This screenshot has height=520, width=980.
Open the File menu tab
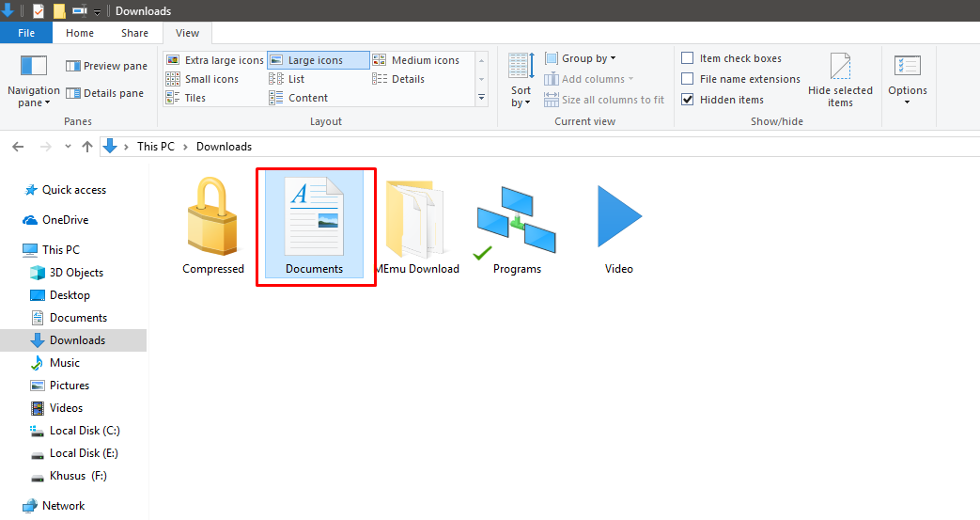point(26,33)
